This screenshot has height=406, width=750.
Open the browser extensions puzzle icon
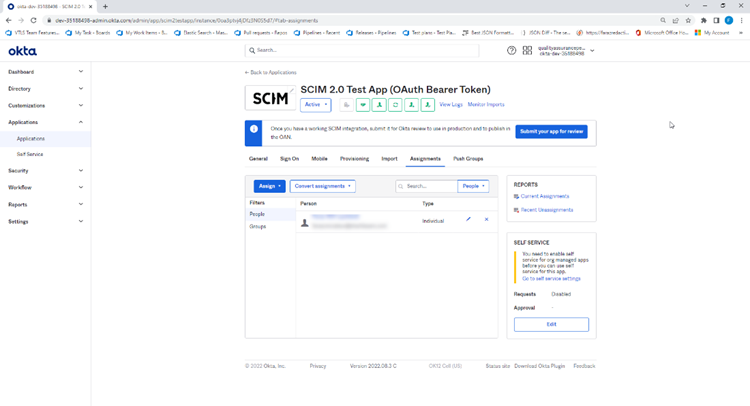click(704, 20)
